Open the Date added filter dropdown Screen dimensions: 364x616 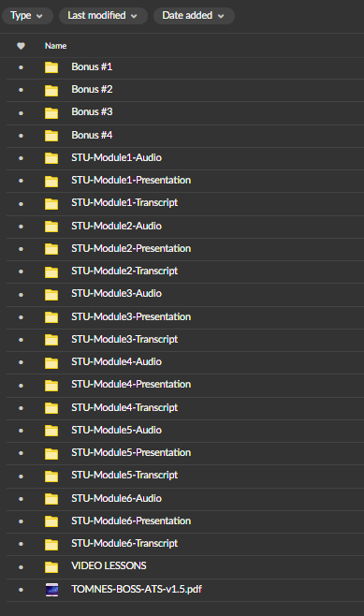pos(194,16)
